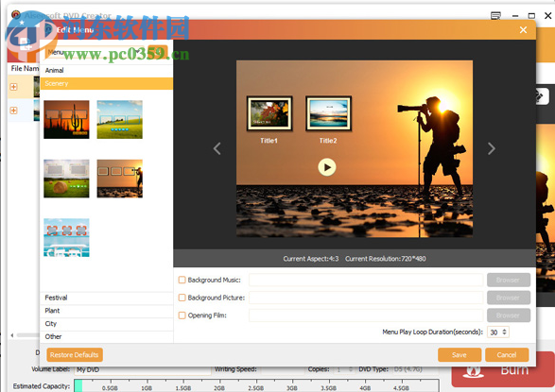Click the Opening Film path field
The image size is (555, 392).
point(366,315)
